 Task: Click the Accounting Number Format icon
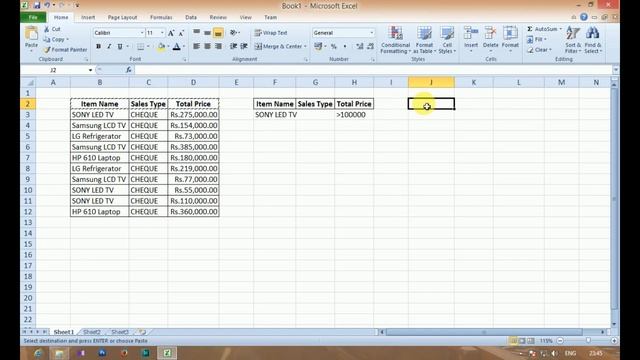318,47
